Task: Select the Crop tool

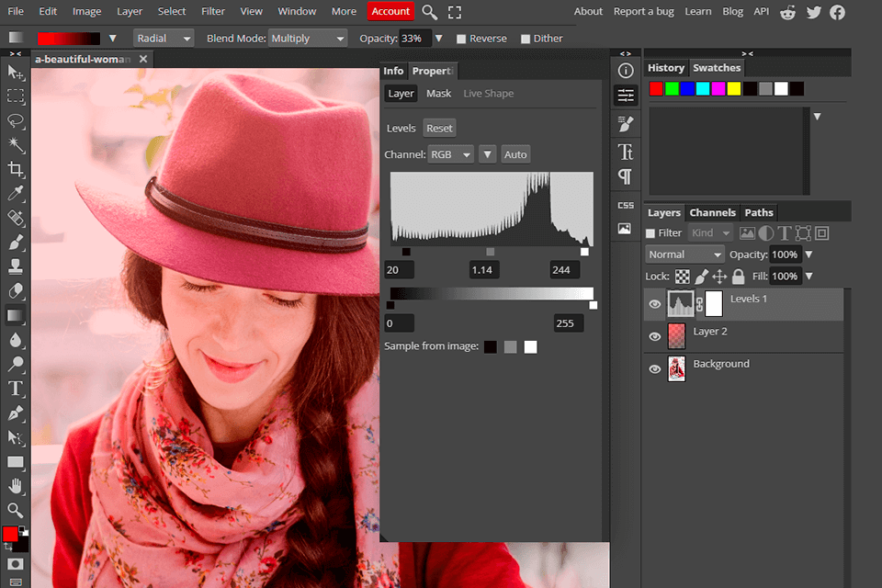Action: click(x=16, y=169)
